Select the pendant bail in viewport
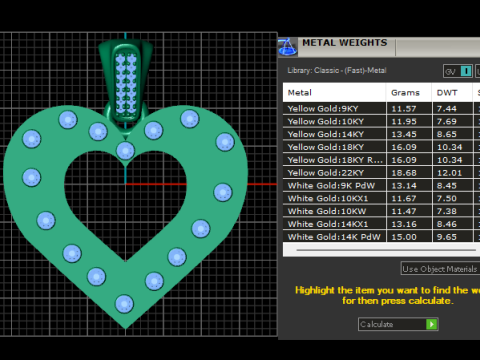The image size is (480, 360). click(x=126, y=80)
